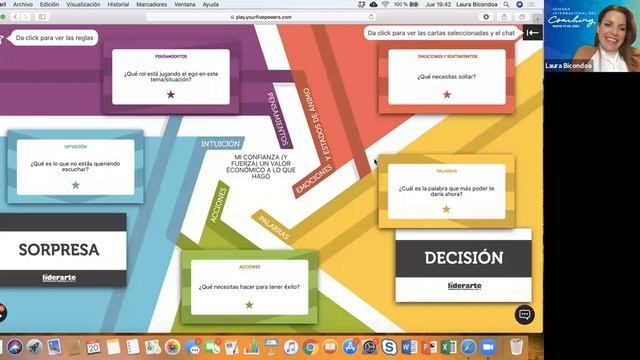Click the DECISIÓN card
This screenshot has height=360, width=640.
tap(464, 265)
